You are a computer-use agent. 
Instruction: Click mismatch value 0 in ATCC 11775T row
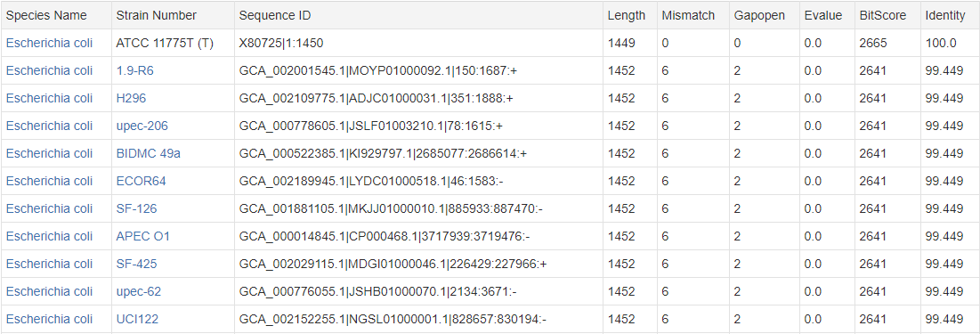[666, 43]
